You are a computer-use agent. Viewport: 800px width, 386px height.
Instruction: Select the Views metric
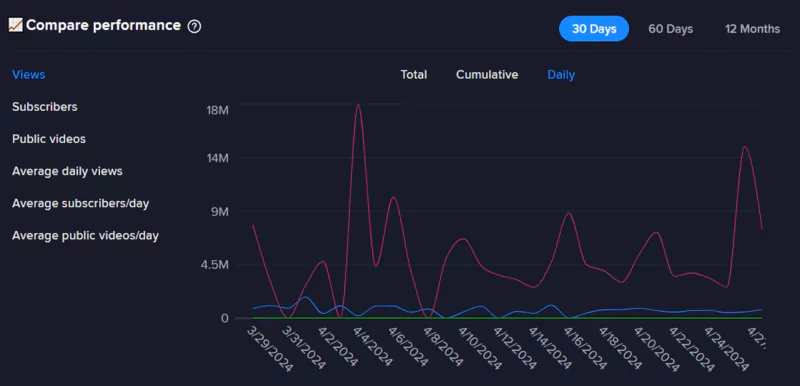(29, 75)
